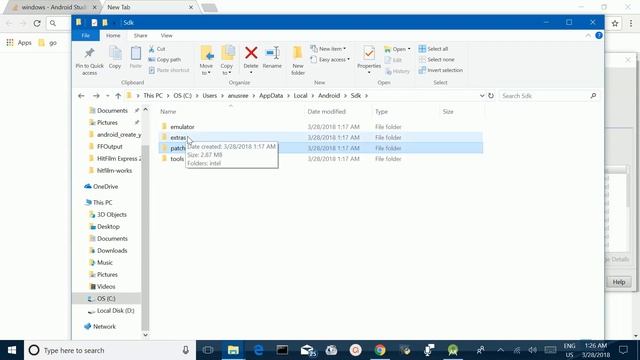Click AppData in the address path

[271, 96]
